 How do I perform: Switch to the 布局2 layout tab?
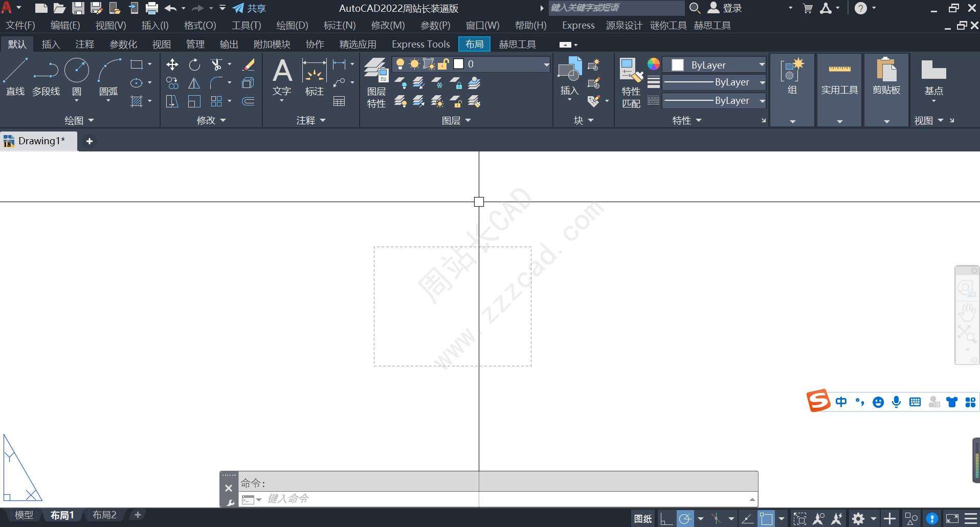coord(104,515)
